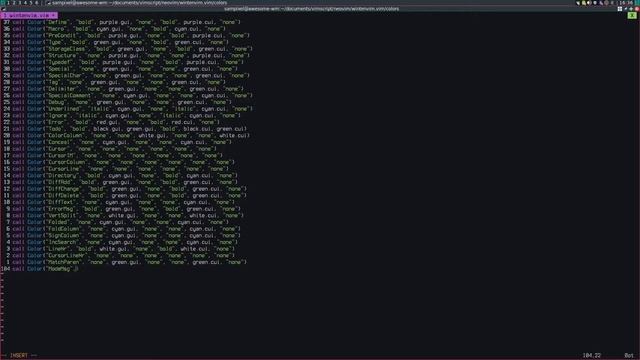The width and height of the screenshot is (640, 360).
Task: Place cursor on the "ColorColumn" Color line
Action: pos(131,136)
